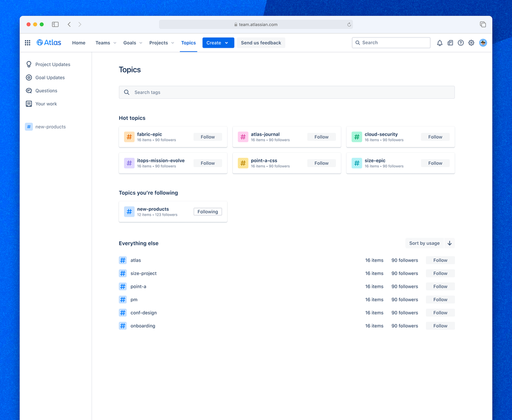Open Questions in sidebar
Screen dimensions: 512x420
pyautogui.click(x=46, y=91)
